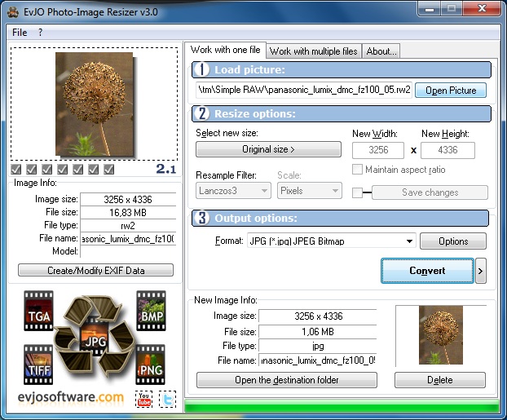The height and width of the screenshot is (420, 507).
Task: Click the central JPG recycle icon
Action: 95,338
